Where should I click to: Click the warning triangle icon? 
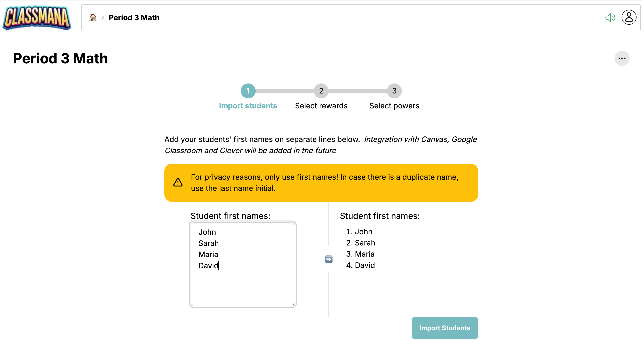[178, 183]
